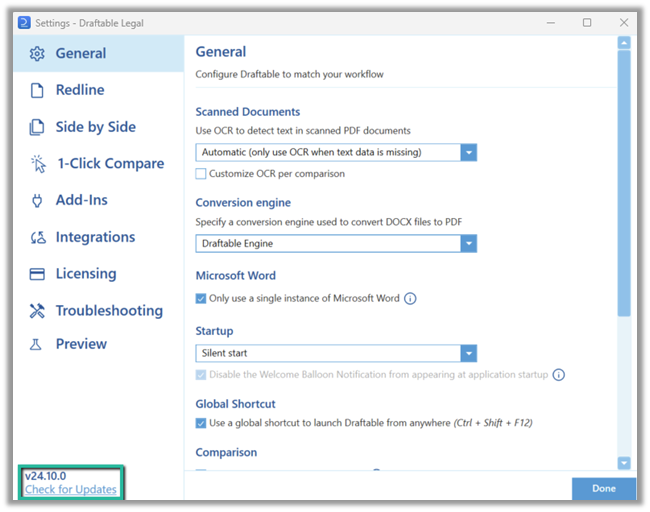Image resolution: width=650 pixels, height=512 pixels.
Task: Enable Customize OCR per comparison
Action: [201, 174]
